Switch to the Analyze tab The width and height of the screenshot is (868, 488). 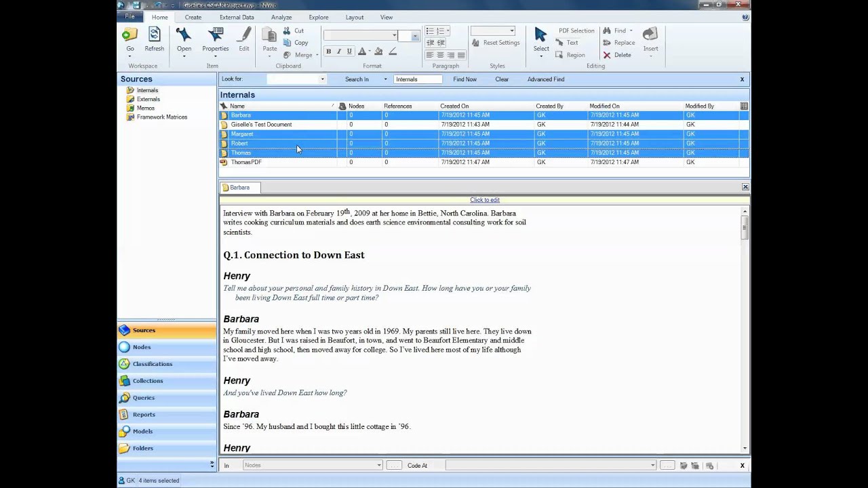point(281,17)
